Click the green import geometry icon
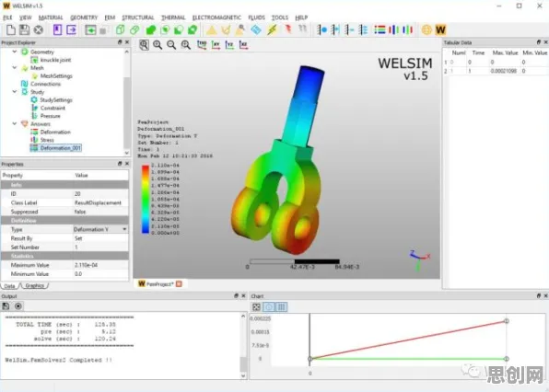549x392 pixels. (90, 30)
